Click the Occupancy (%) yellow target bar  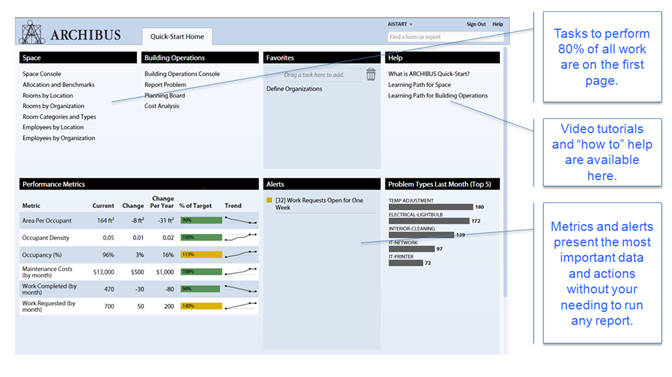click(201, 254)
